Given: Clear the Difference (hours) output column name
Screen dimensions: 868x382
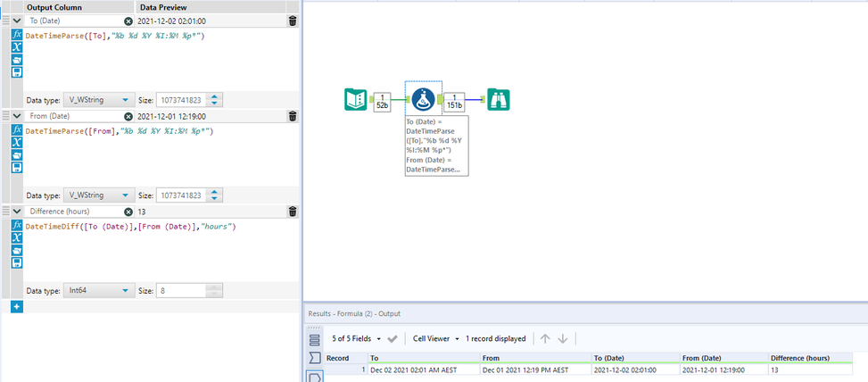Looking at the screenshot, I should tap(128, 212).
